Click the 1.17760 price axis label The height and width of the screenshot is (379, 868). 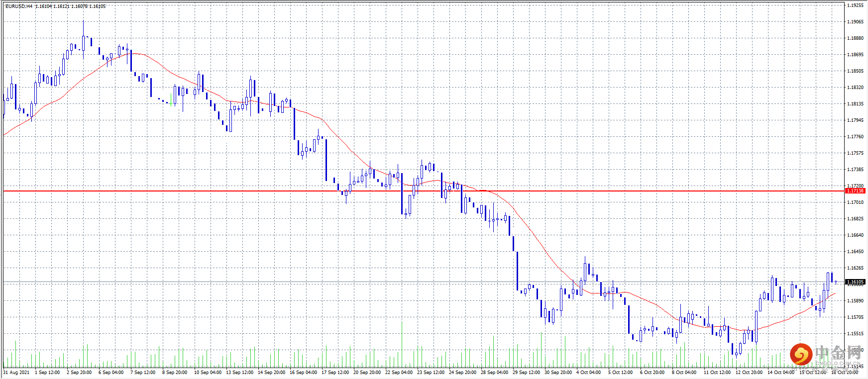856,137
